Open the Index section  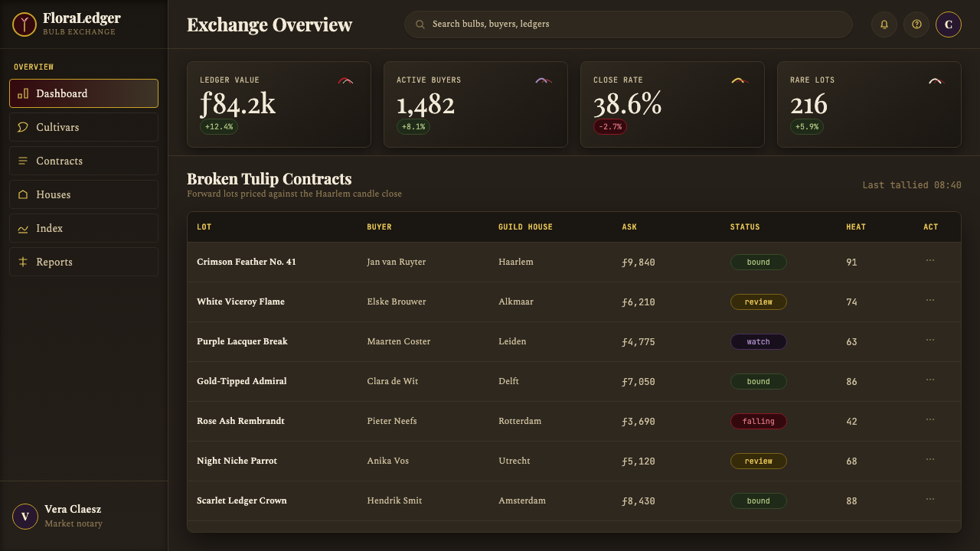(83, 228)
